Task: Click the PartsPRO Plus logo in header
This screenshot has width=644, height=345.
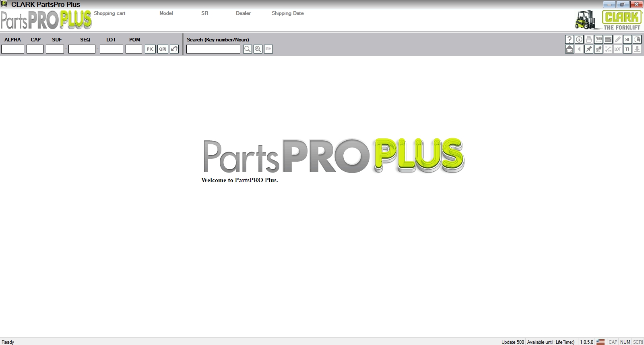Action: pyautogui.click(x=46, y=20)
